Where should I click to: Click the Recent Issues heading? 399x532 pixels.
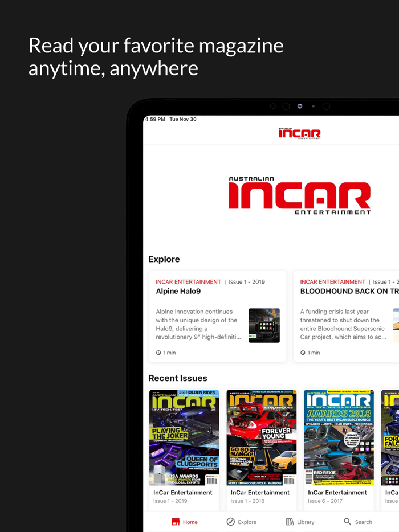(178, 378)
